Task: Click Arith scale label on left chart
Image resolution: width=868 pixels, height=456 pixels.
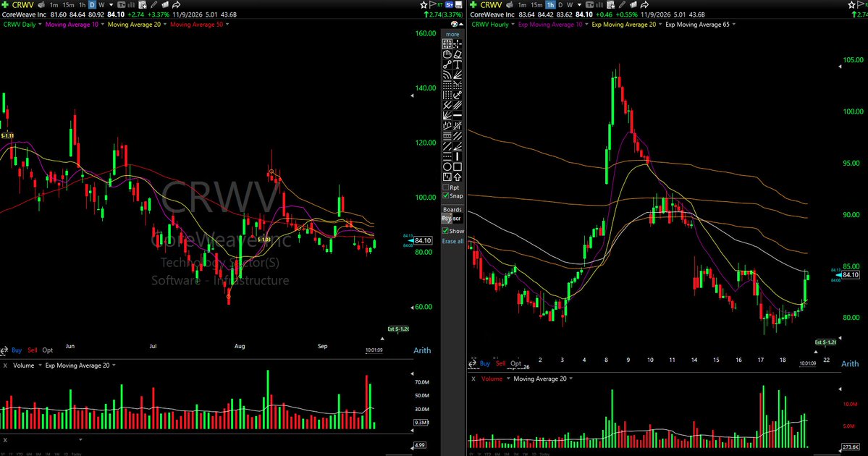Action: click(422, 350)
